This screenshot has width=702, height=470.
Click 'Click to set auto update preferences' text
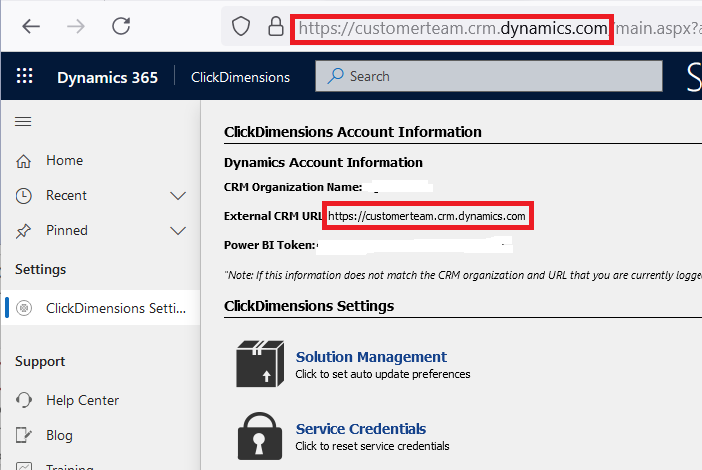(x=383, y=374)
